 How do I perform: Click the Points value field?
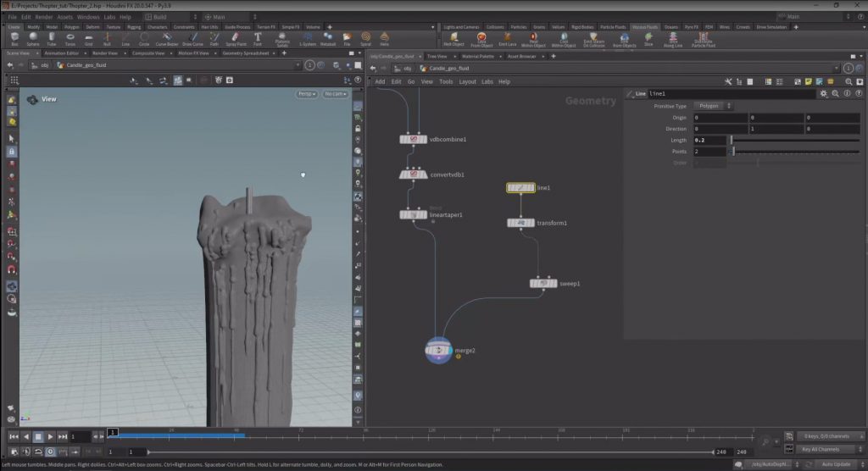(x=709, y=151)
